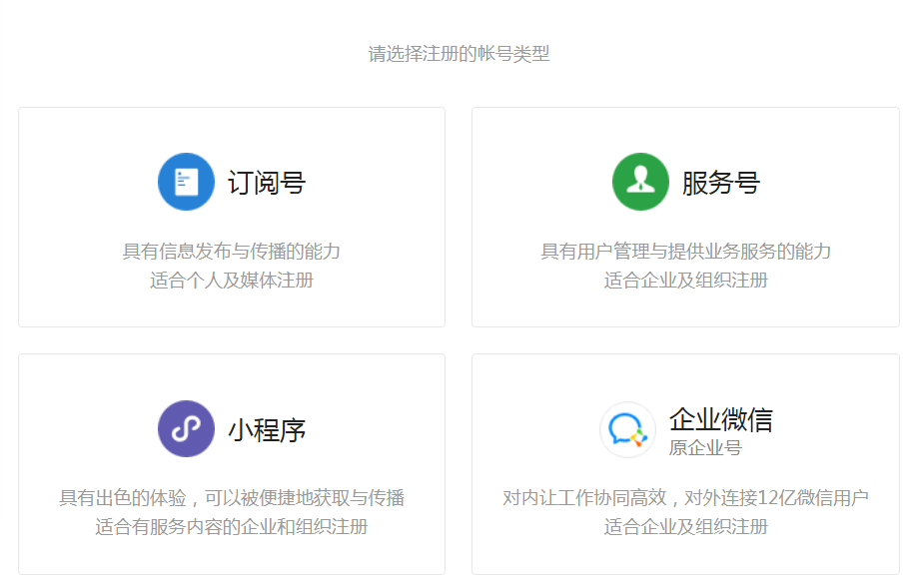The height and width of the screenshot is (588, 913).
Task: Select the 服务号 account type title
Action: click(x=721, y=183)
